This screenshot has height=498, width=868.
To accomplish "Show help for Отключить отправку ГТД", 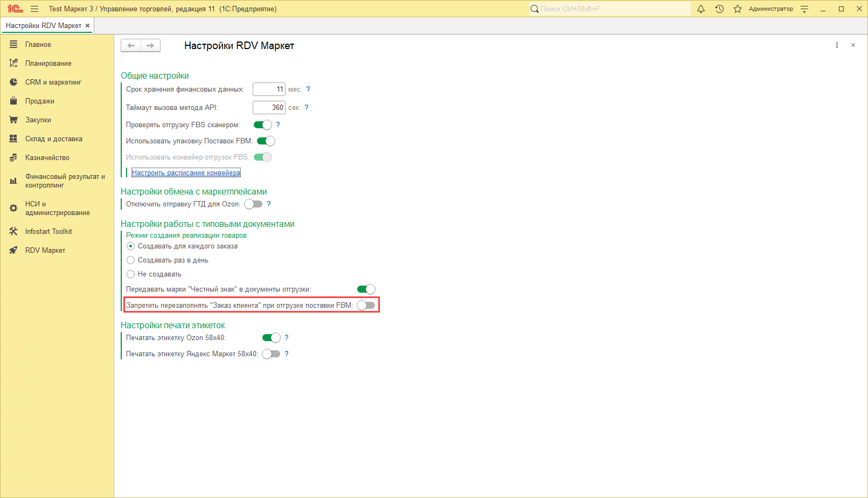I will pyautogui.click(x=269, y=204).
